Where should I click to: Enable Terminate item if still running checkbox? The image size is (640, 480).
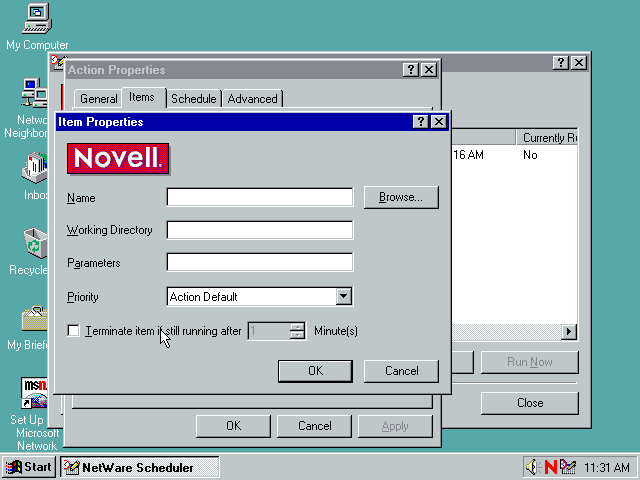(73, 331)
